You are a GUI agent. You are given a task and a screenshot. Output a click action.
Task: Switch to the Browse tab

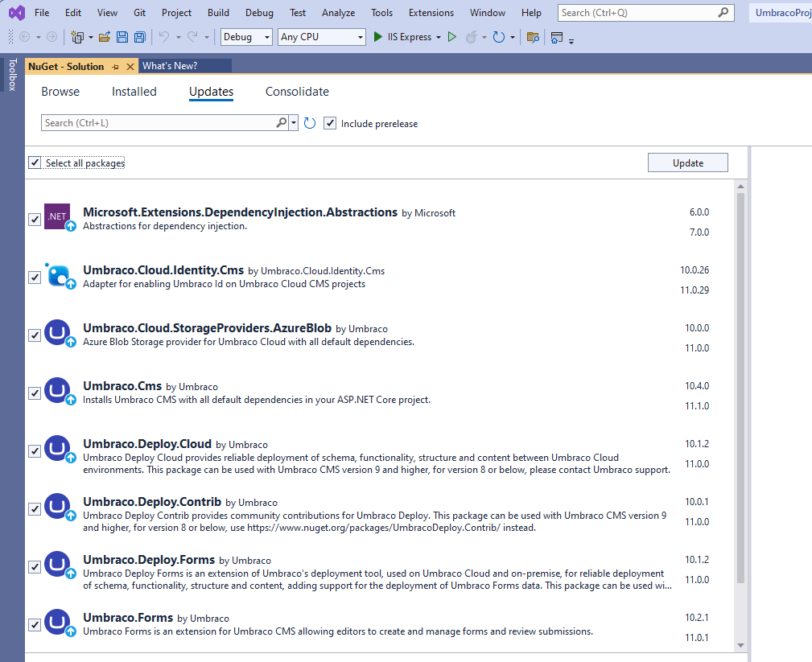[60, 92]
